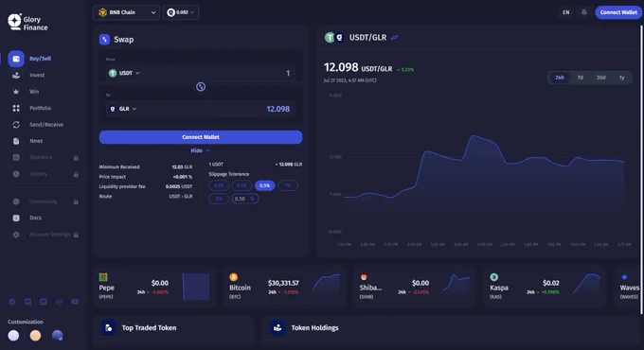The height and width of the screenshot is (350, 644).
Task: Select the orange theme color
Action: (35, 336)
